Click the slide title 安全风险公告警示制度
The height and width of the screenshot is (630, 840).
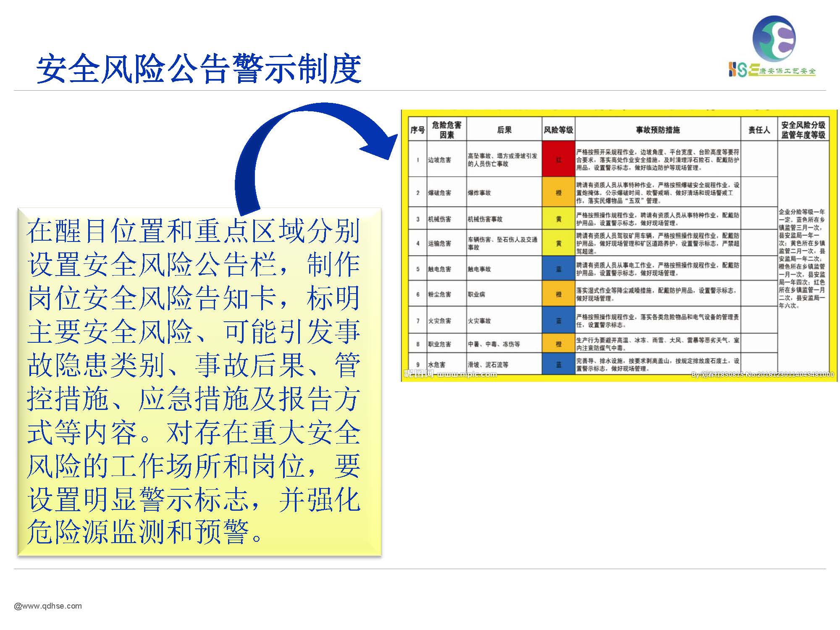click(199, 68)
